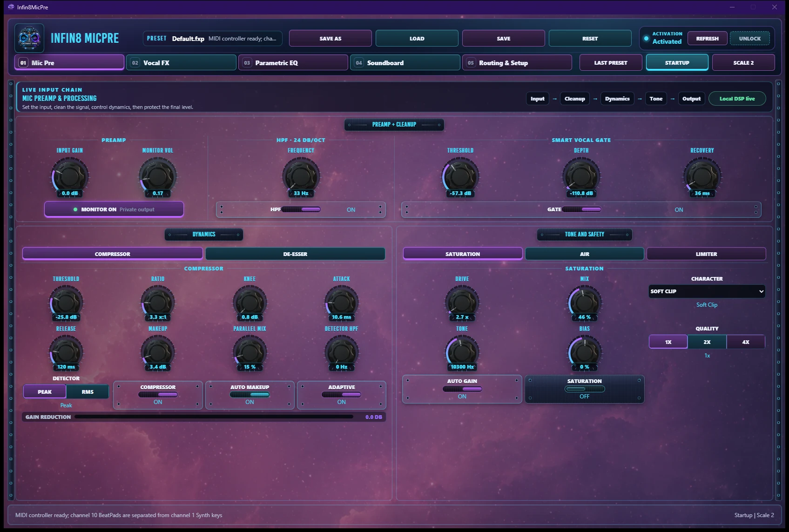This screenshot has height=532, width=789.
Task: Click the Monitor Vol knob
Action: 158,176
